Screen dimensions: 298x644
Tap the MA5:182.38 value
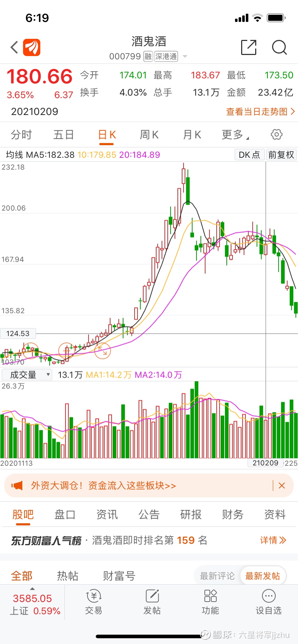coord(50,155)
